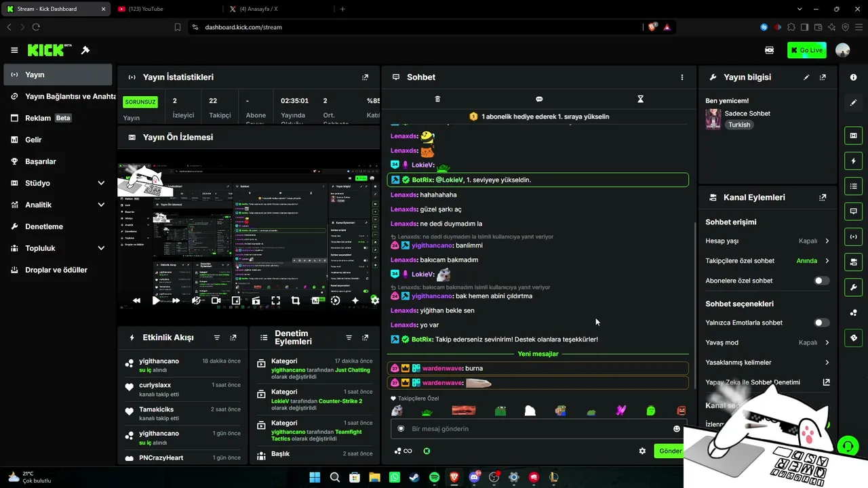The height and width of the screenshot is (488, 868).
Task: Click the hourglass icon in Sohbet toolbar
Action: coord(640,99)
